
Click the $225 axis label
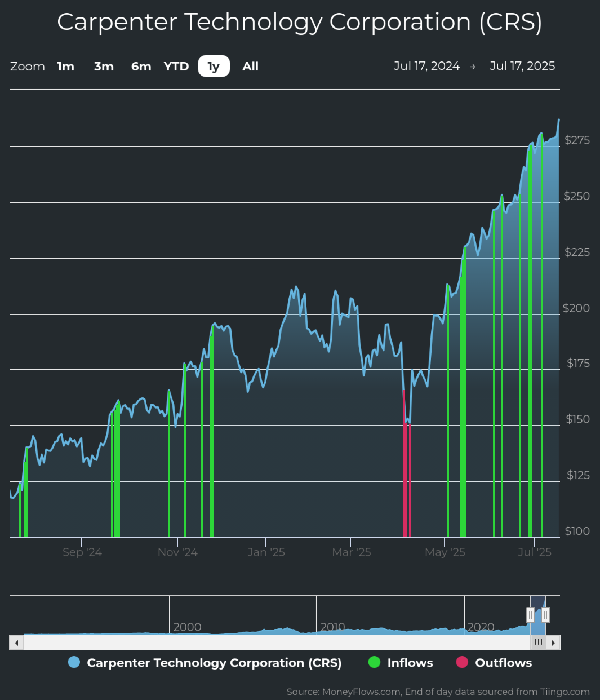point(577,252)
